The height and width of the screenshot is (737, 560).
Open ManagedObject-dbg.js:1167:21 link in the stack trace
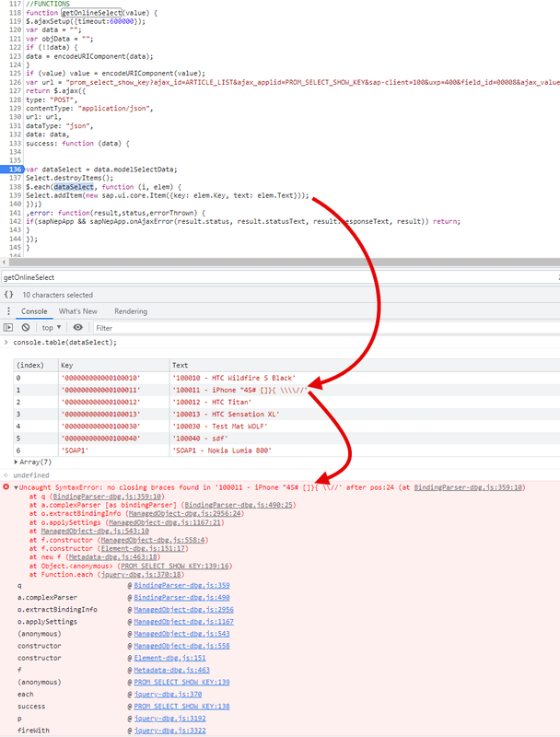click(x=165, y=522)
